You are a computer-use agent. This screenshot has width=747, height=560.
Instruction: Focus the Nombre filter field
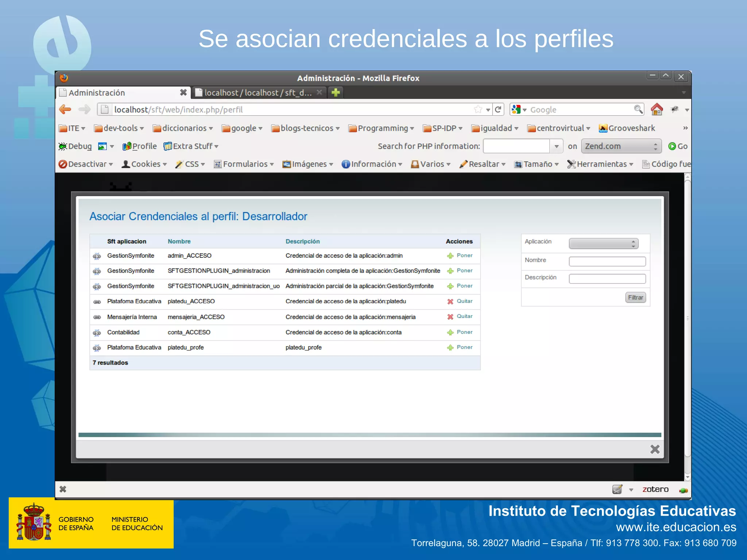pos(607,261)
